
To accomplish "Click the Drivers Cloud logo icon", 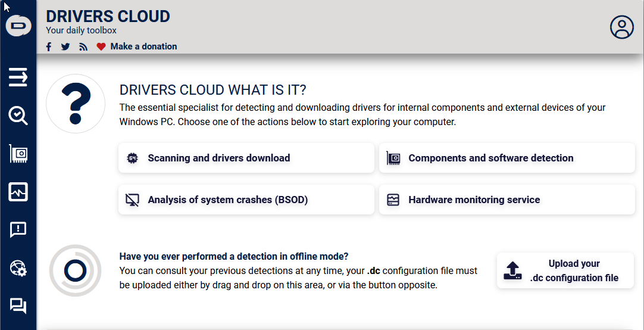I will 18,26.
